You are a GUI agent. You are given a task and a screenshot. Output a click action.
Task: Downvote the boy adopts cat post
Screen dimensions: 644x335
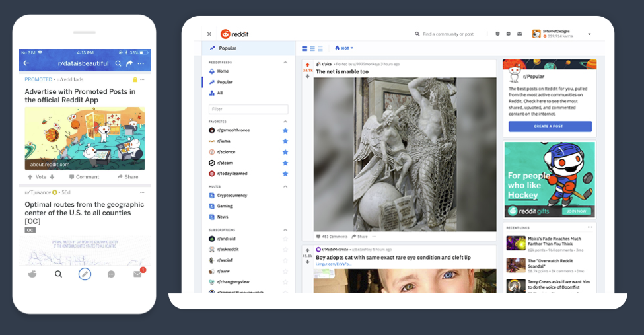[x=308, y=262]
